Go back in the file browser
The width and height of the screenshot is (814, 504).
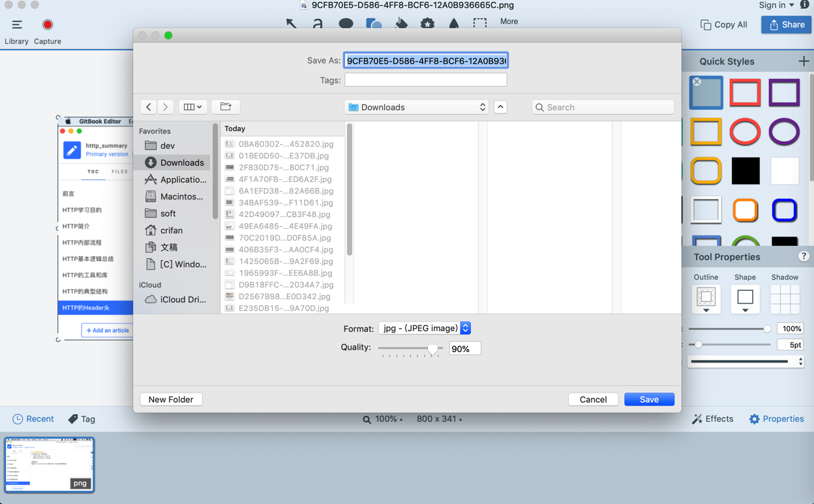pyautogui.click(x=149, y=107)
